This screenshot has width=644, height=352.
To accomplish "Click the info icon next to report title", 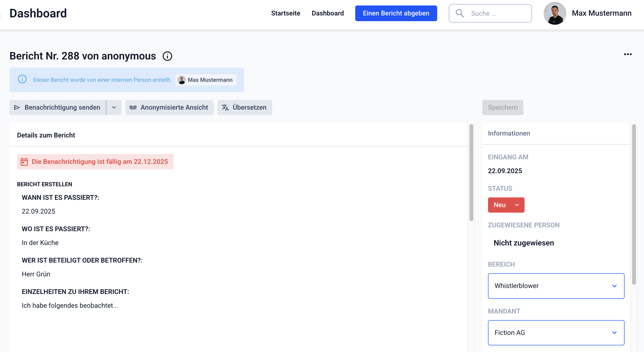I will pos(167,56).
